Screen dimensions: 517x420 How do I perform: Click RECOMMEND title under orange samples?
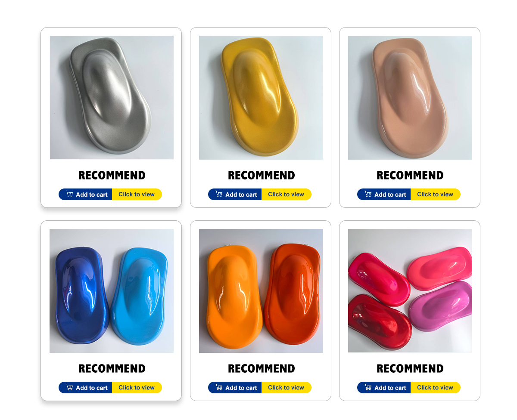[262, 369]
